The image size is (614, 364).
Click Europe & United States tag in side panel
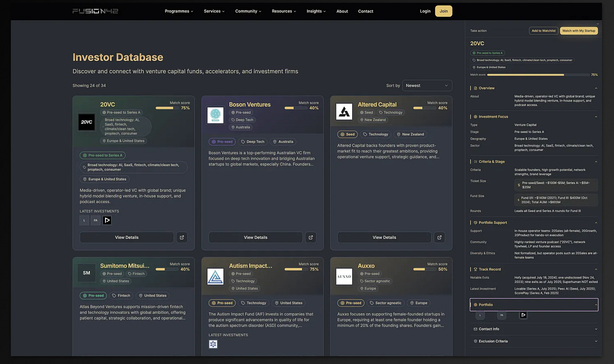point(489,67)
